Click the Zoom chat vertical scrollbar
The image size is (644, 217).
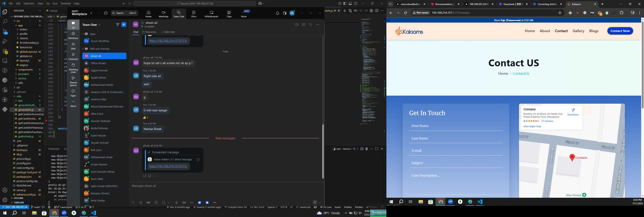[x=323, y=151]
